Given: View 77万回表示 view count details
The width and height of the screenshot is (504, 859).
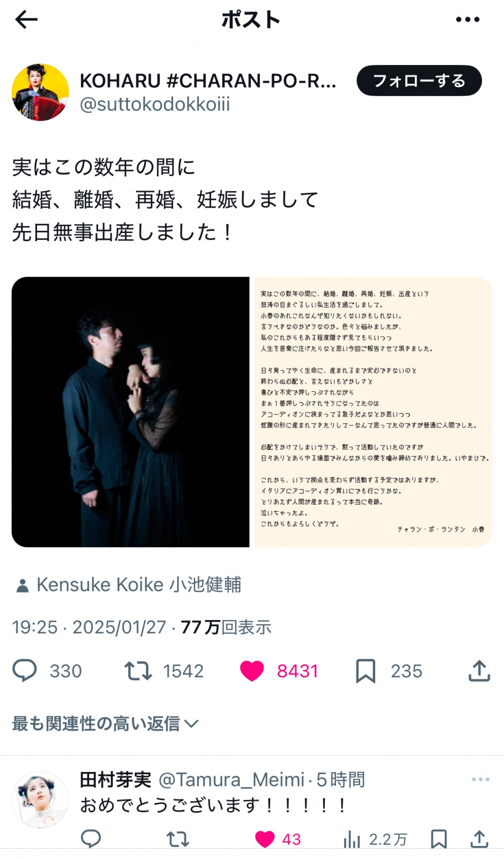Looking at the screenshot, I should (x=226, y=627).
